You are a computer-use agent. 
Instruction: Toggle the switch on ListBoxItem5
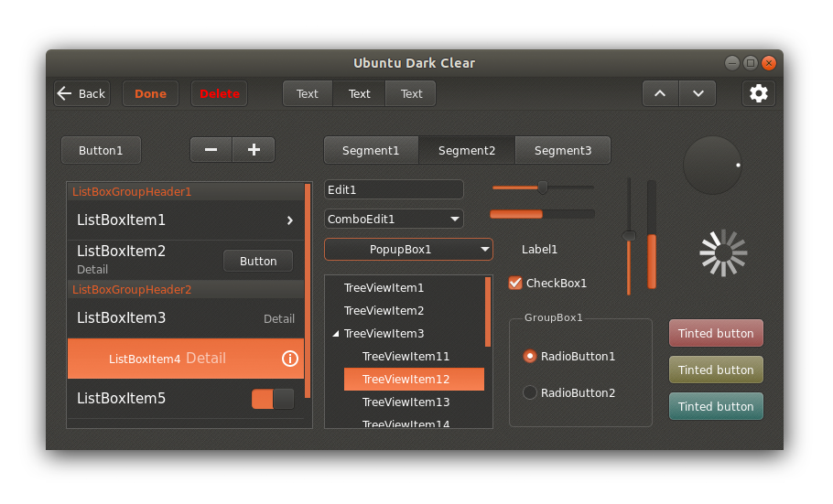coord(273,399)
